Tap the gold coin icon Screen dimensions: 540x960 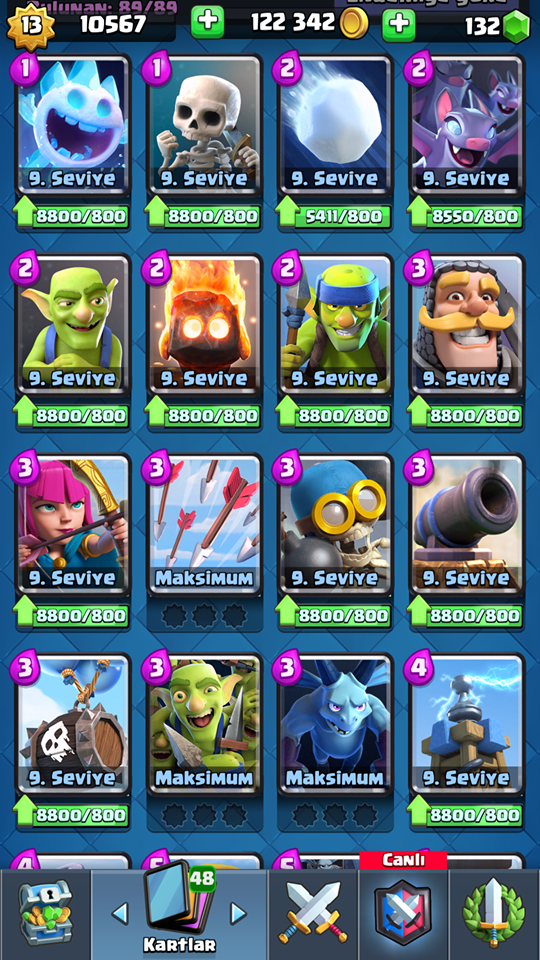[x=354, y=24]
